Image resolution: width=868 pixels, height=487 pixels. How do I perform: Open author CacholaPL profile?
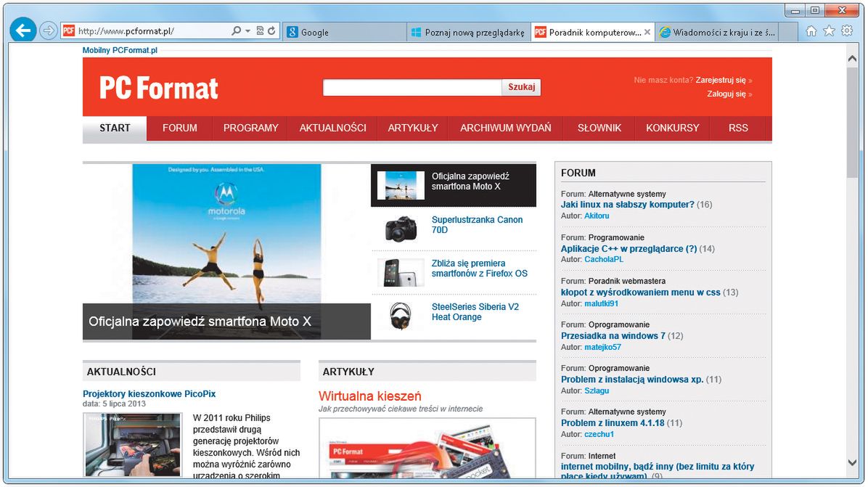[604, 260]
